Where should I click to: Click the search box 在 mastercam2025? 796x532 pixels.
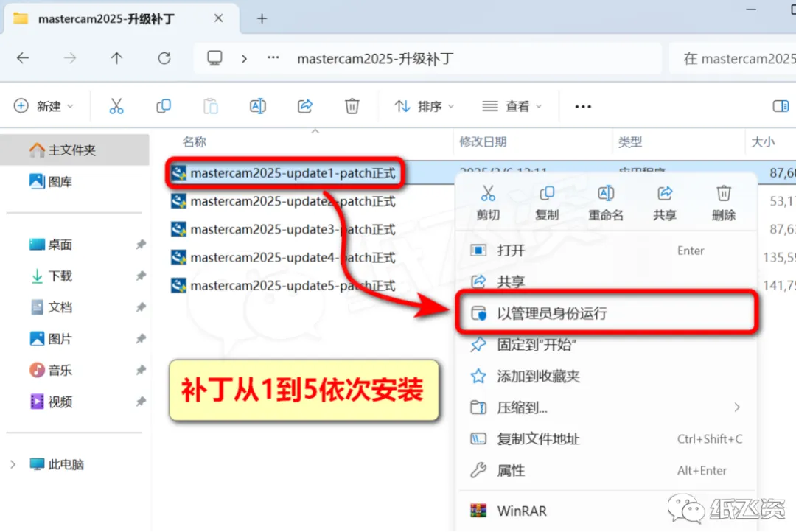(733, 59)
